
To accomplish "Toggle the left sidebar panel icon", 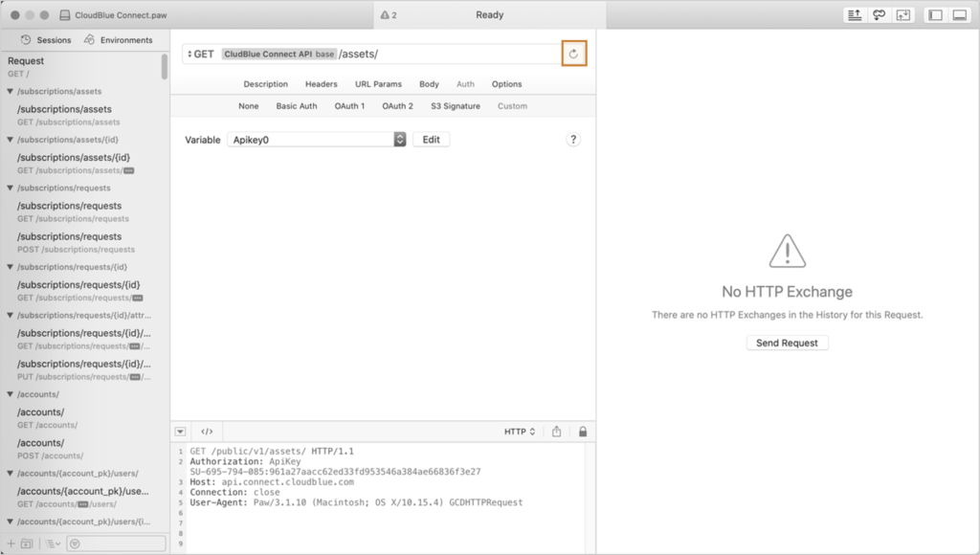I will point(936,15).
